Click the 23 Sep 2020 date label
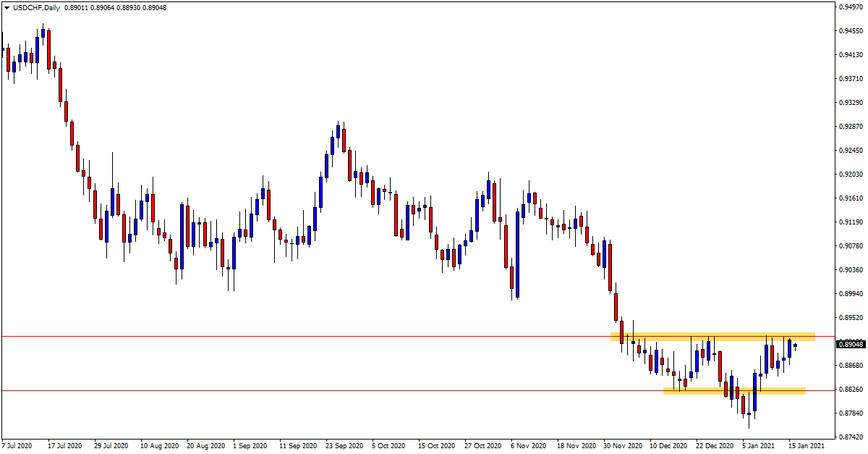Viewport: 868px width, 454px height. (x=344, y=447)
